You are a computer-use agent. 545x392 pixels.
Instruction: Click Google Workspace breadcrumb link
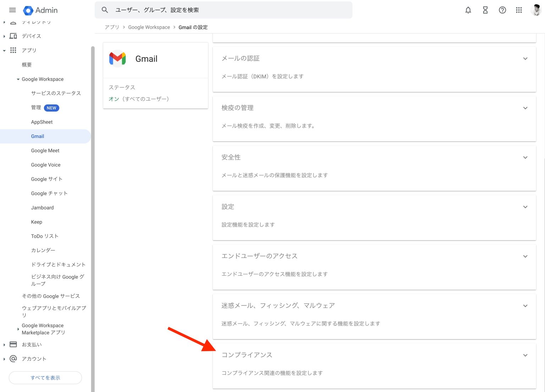tap(149, 27)
